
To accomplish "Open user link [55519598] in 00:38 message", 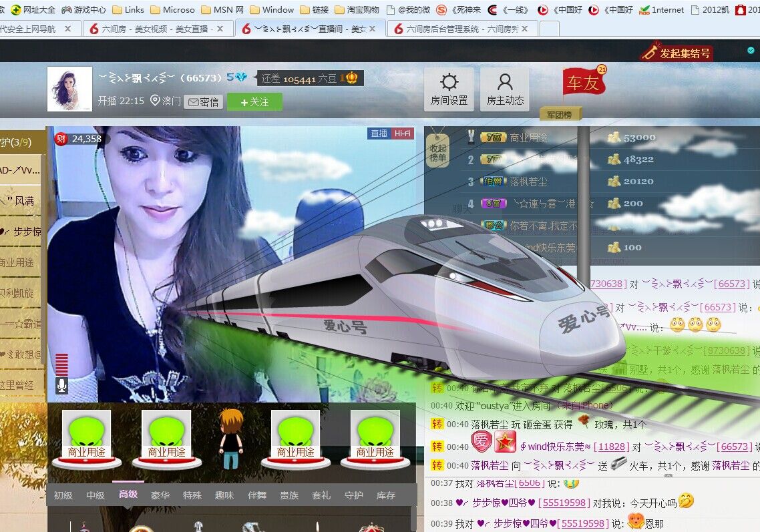I will click(x=564, y=503).
